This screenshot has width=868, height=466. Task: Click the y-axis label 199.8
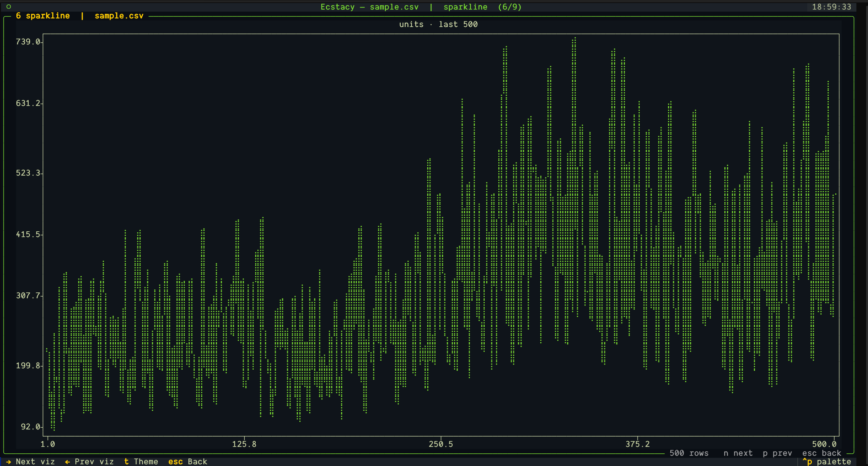(28, 366)
